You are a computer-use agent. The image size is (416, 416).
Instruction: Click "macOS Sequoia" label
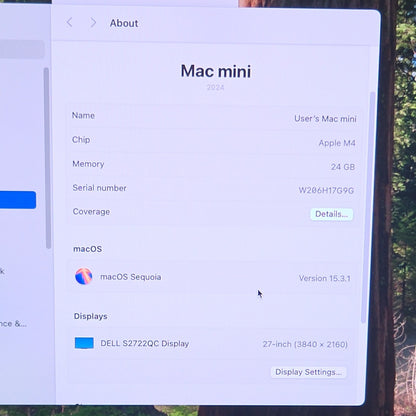[x=131, y=277]
